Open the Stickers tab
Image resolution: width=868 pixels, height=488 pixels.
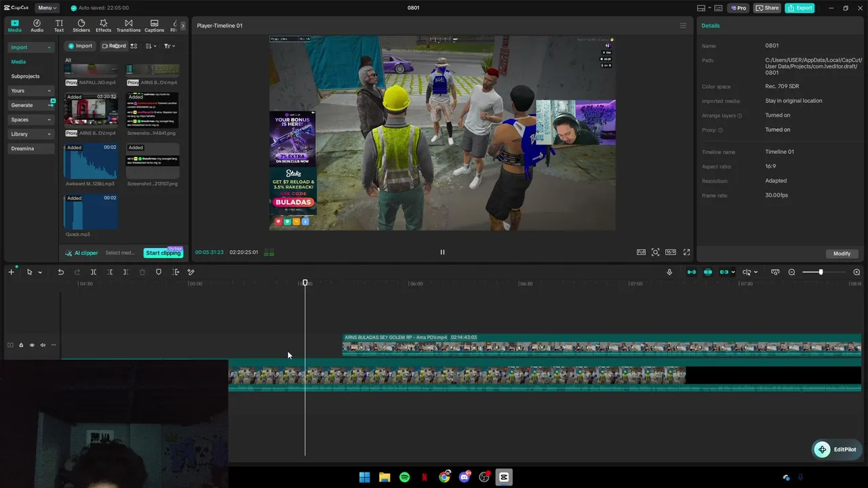[x=81, y=26]
